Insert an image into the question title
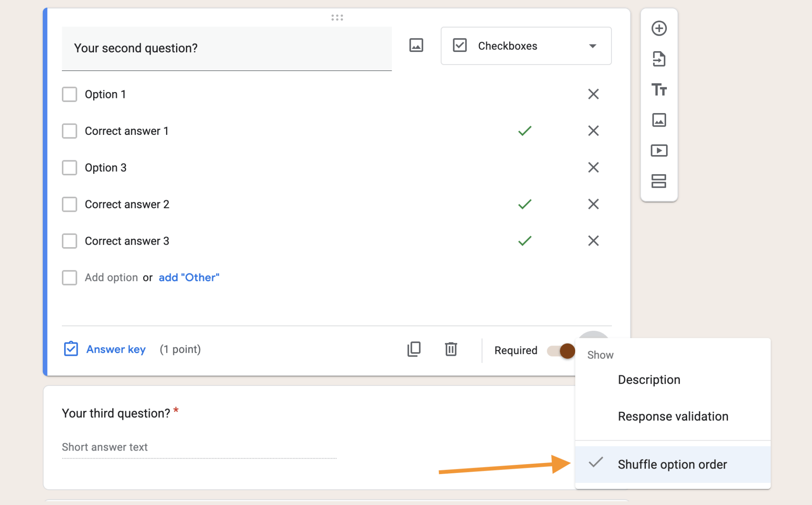 coord(416,45)
